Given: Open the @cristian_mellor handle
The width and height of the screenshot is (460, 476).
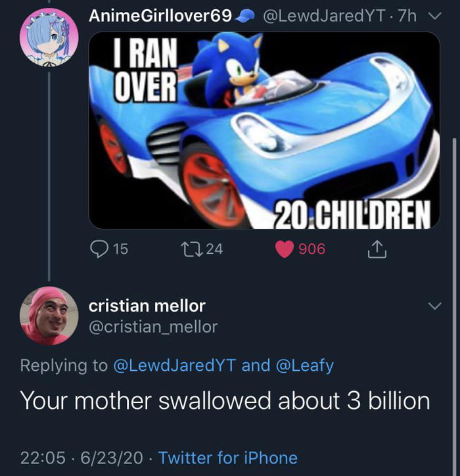Looking at the screenshot, I should pos(153,326).
